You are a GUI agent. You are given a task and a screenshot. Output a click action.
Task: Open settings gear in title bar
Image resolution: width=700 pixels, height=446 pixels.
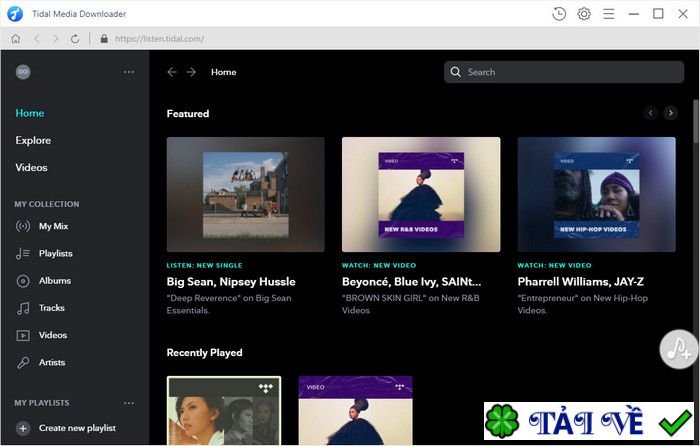point(584,14)
